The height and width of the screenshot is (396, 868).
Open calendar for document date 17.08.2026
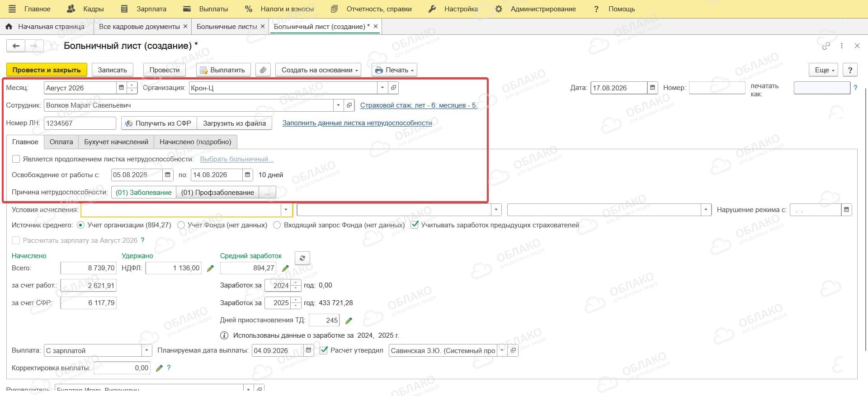tap(652, 88)
